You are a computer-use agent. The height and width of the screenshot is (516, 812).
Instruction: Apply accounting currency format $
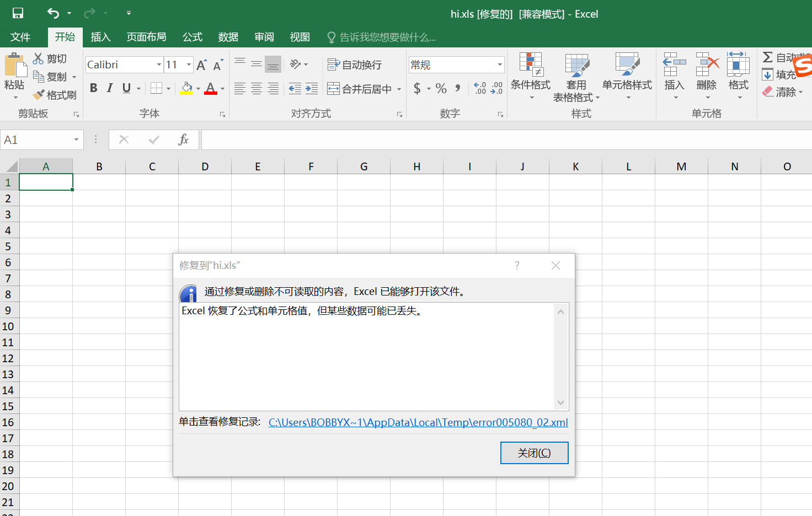[x=417, y=88]
